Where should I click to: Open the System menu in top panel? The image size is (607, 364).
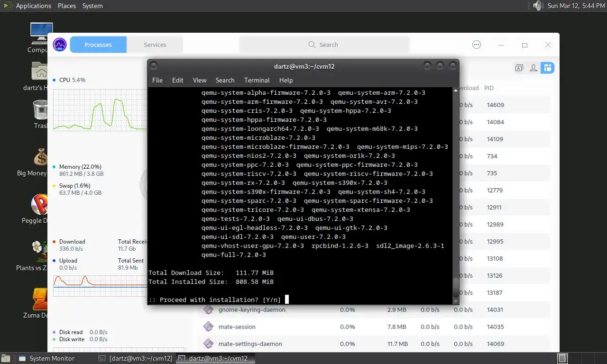pyautogui.click(x=92, y=6)
